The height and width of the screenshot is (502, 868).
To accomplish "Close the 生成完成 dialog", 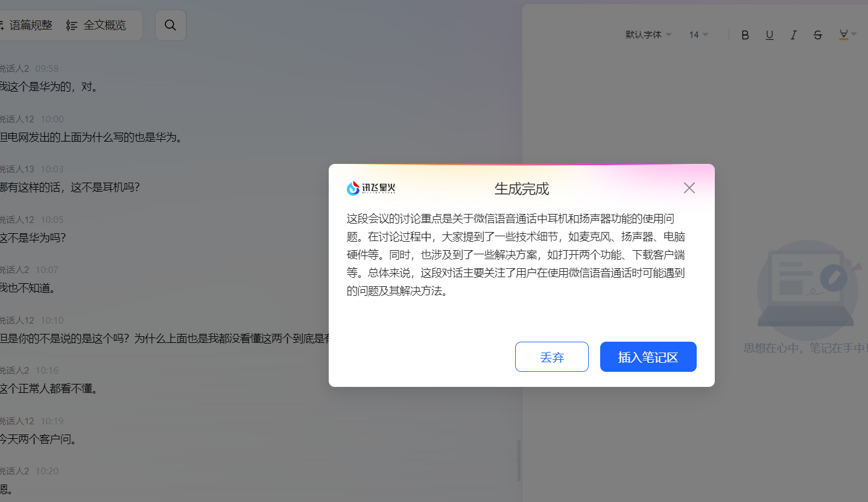I will (x=689, y=188).
